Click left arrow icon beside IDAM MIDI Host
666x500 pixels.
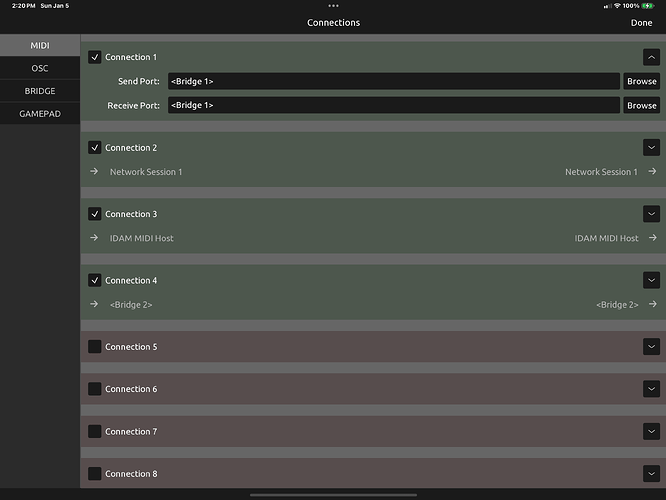click(x=94, y=238)
